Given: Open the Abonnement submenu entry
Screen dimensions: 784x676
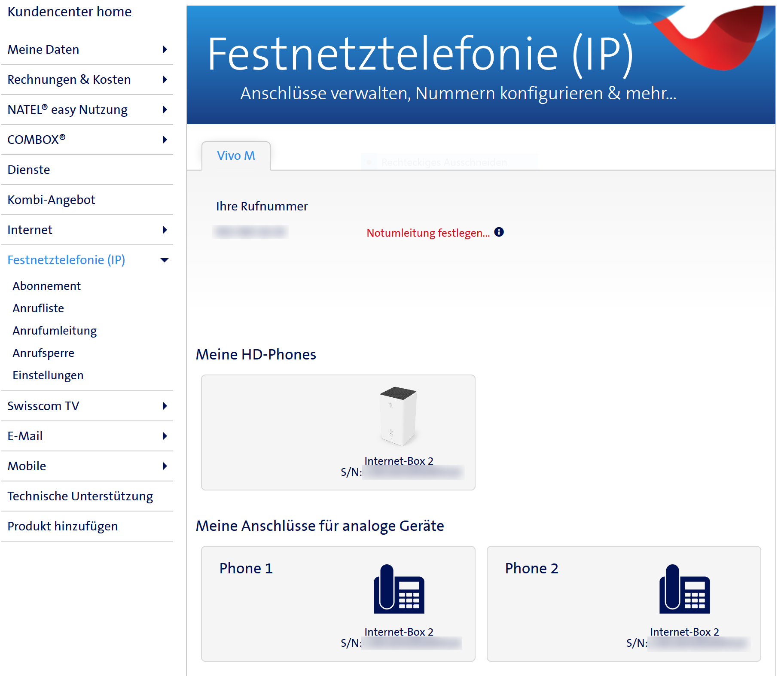Looking at the screenshot, I should (47, 286).
